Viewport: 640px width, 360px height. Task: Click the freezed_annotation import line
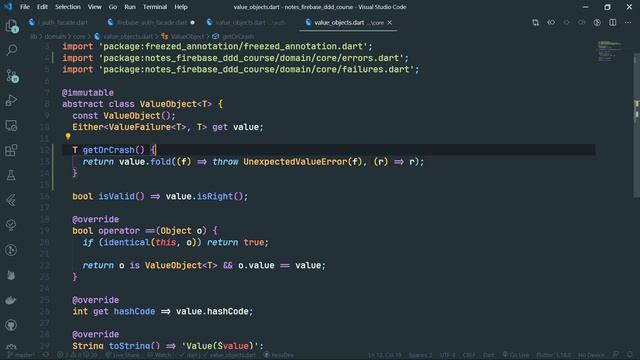pos(217,47)
